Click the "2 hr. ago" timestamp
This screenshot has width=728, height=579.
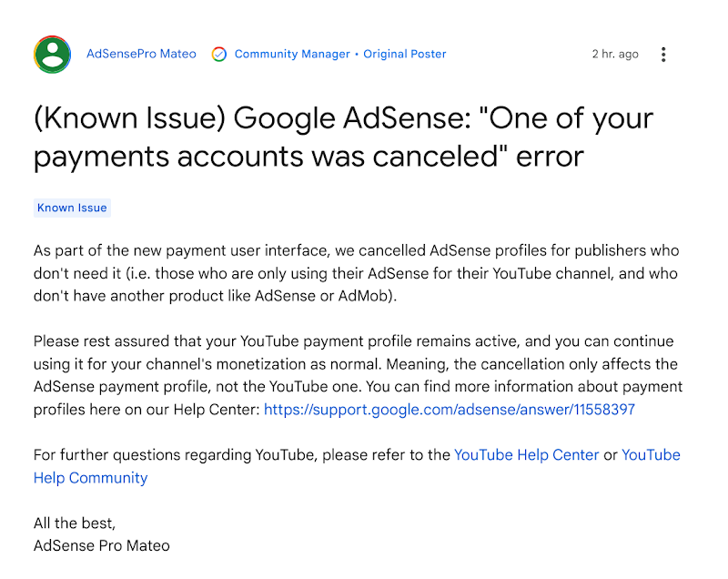point(615,54)
